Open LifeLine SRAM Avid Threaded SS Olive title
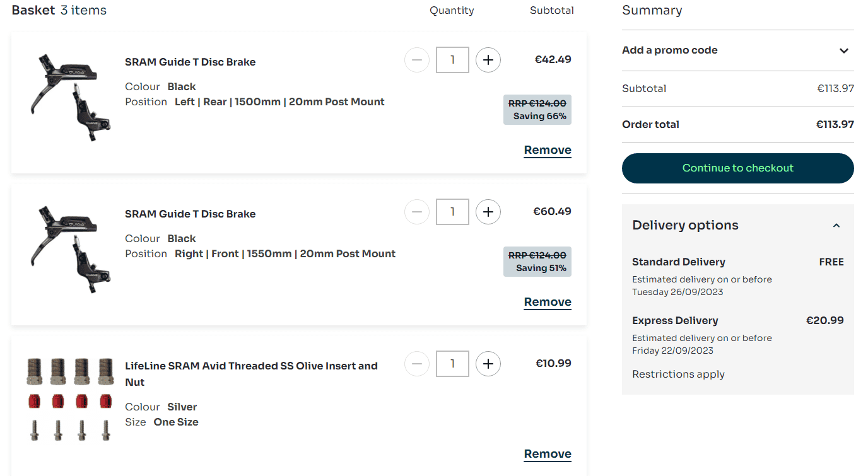868x476 pixels. click(251, 366)
